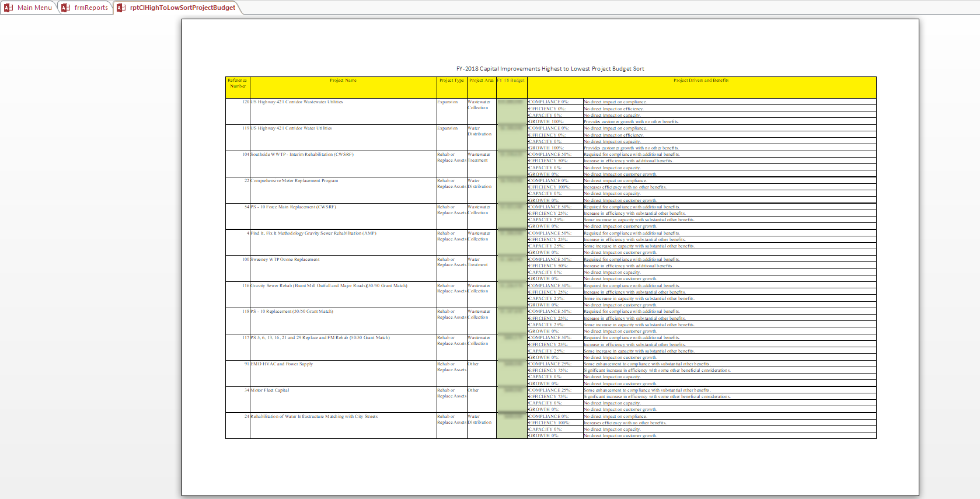Click 'Wastewater Treatment' area for Southside WWTP
The height and width of the screenshot is (499, 980).
pyautogui.click(x=479, y=158)
